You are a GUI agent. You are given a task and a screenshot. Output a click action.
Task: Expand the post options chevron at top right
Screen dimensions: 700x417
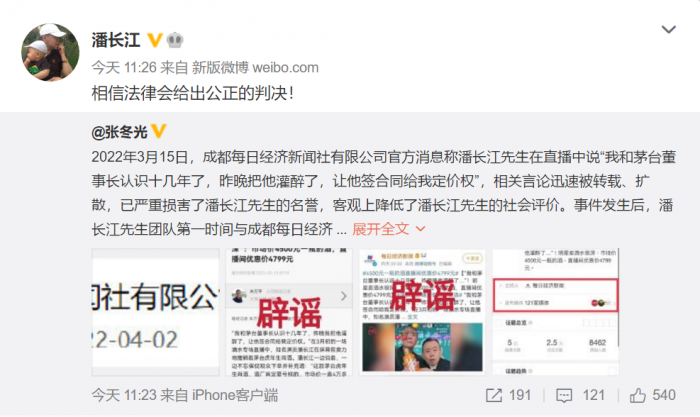click(668, 29)
